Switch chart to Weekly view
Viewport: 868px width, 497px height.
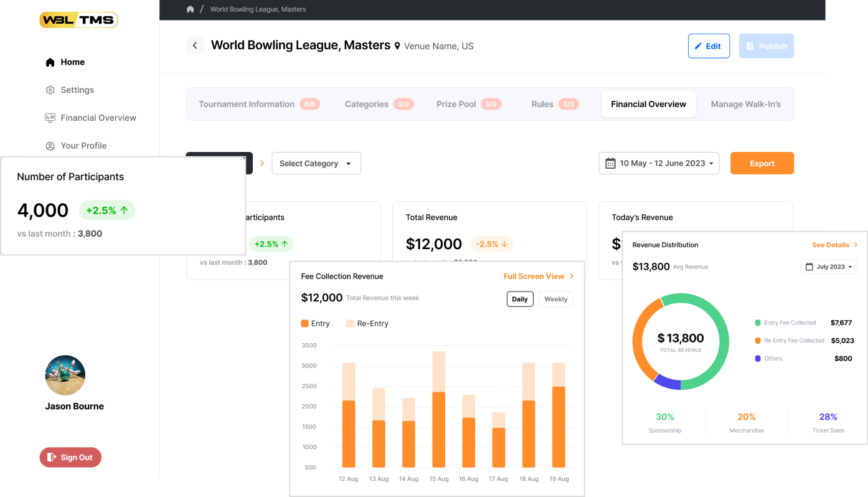click(x=555, y=299)
